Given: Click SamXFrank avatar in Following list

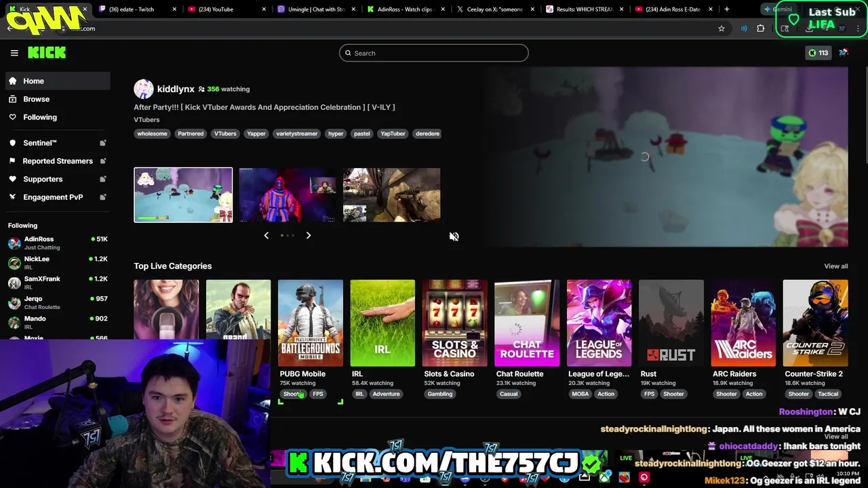Looking at the screenshot, I should (x=14, y=283).
